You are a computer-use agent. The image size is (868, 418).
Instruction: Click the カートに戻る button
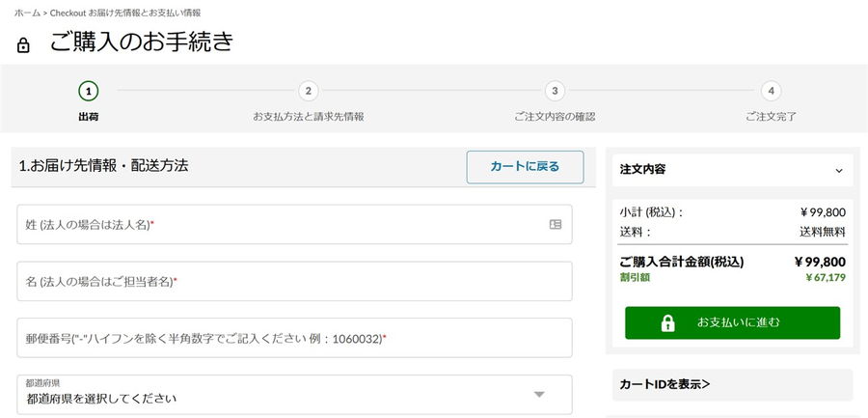525,167
